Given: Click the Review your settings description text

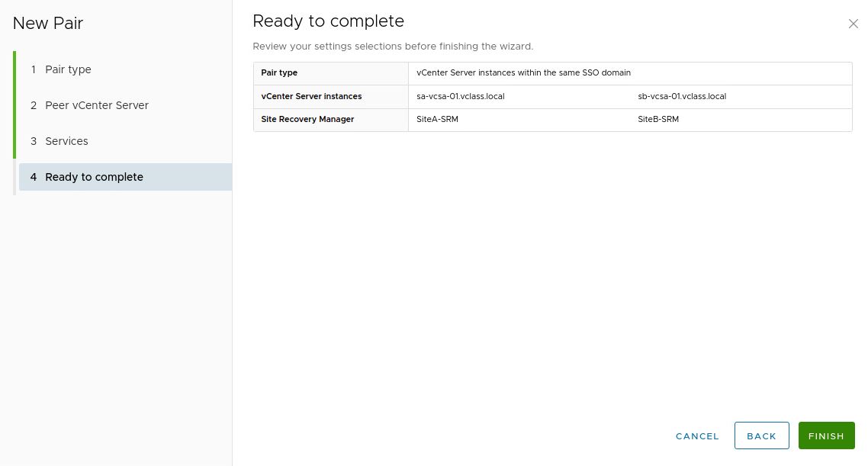Looking at the screenshot, I should coord(393,47).
